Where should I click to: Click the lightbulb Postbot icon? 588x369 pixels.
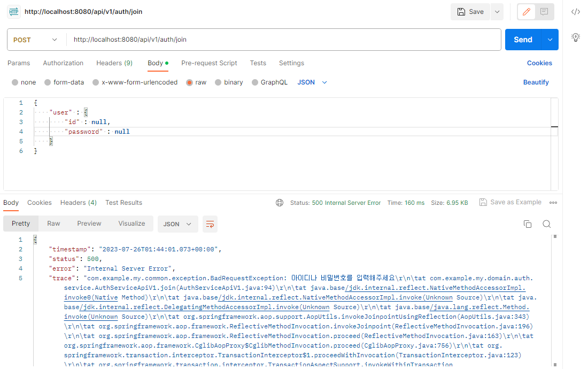pyautogui.click(x=576, y=37)
